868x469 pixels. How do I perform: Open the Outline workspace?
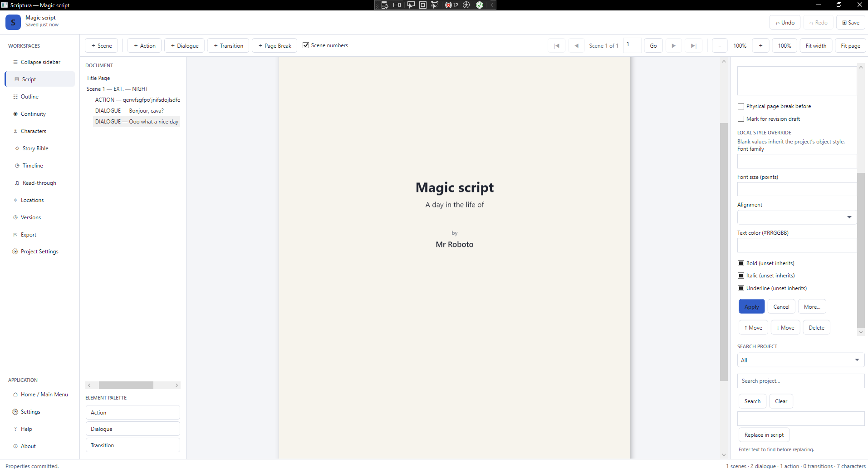(x=40, y=97)
